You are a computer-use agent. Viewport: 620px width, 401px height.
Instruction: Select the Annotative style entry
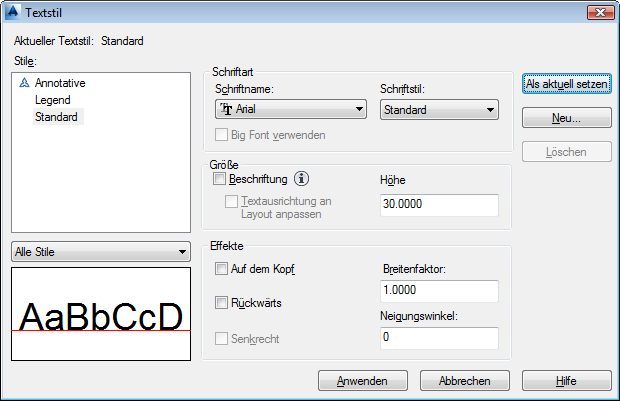tap(60, 84)
